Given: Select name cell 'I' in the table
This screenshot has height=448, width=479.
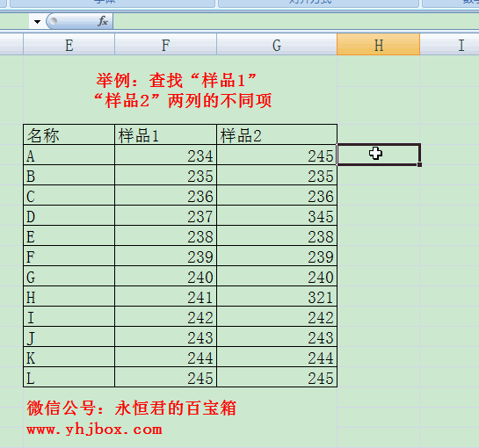Looking at the screenshot, I should click(69, 316).
